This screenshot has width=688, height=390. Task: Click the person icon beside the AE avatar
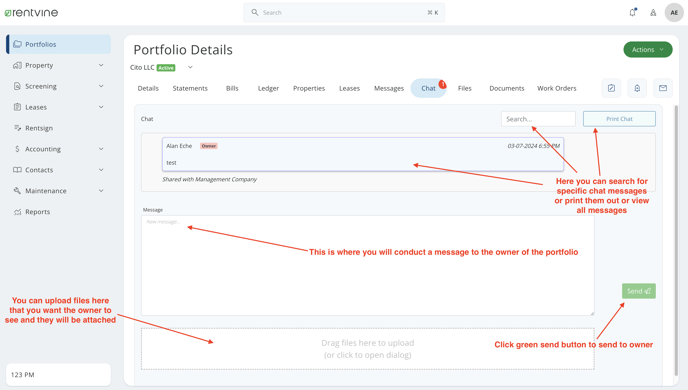653,13
